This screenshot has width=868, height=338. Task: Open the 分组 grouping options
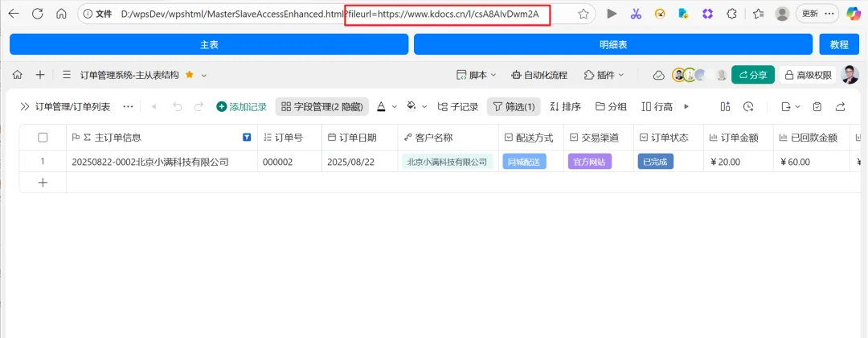[x=611, y=106]
